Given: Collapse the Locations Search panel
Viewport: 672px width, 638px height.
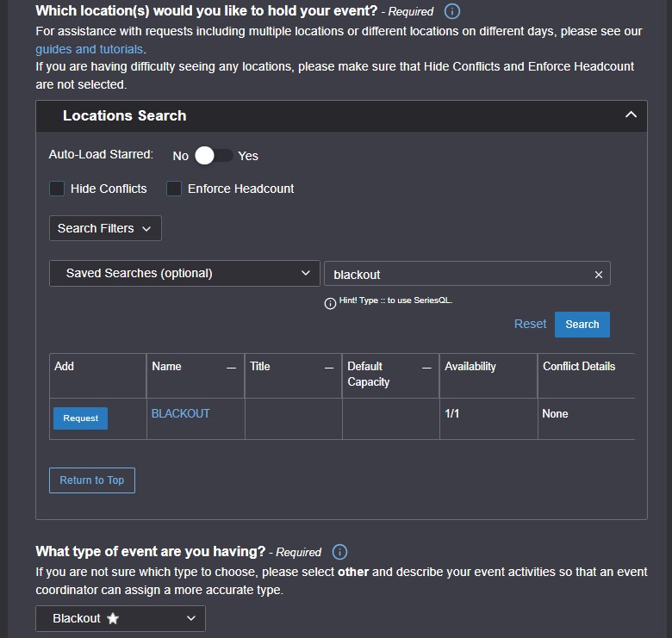Looking at the screenshot, I should [631, 115].
